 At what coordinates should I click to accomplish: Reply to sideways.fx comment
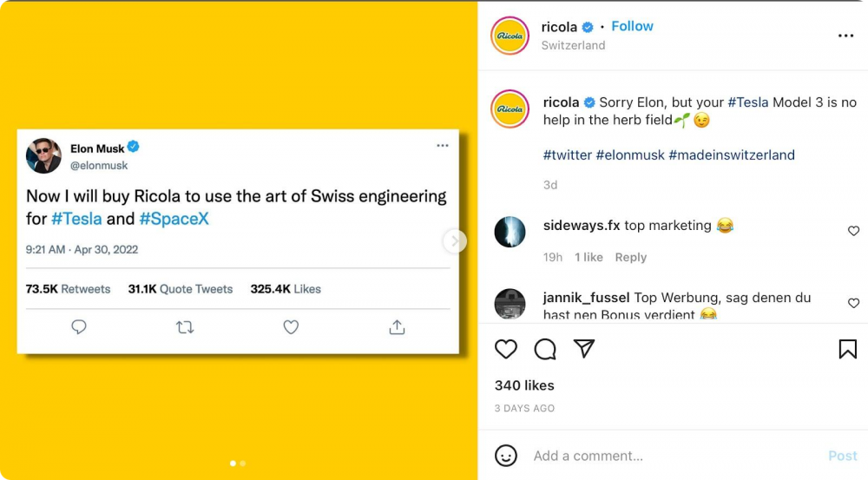pyautogui.click(x=630, y=258)
